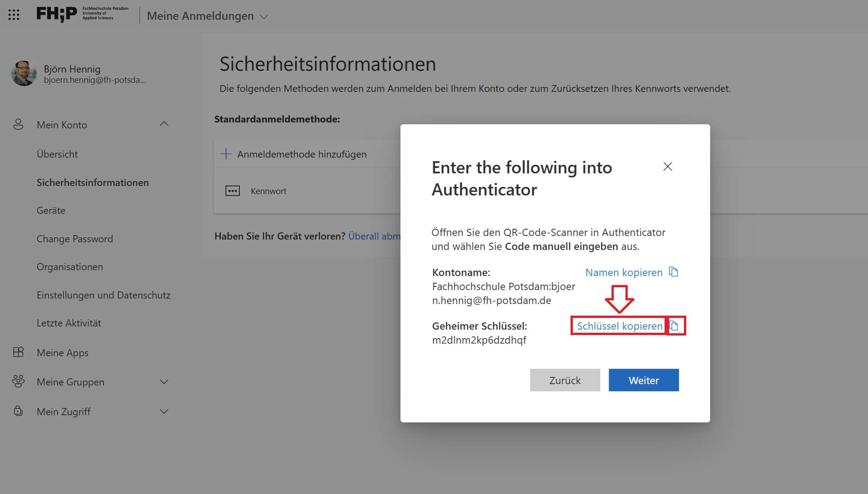Open the Meine Anmeldungen dropdown
The width and height of the screenshot is (868, 494).
tap(264, 17)
